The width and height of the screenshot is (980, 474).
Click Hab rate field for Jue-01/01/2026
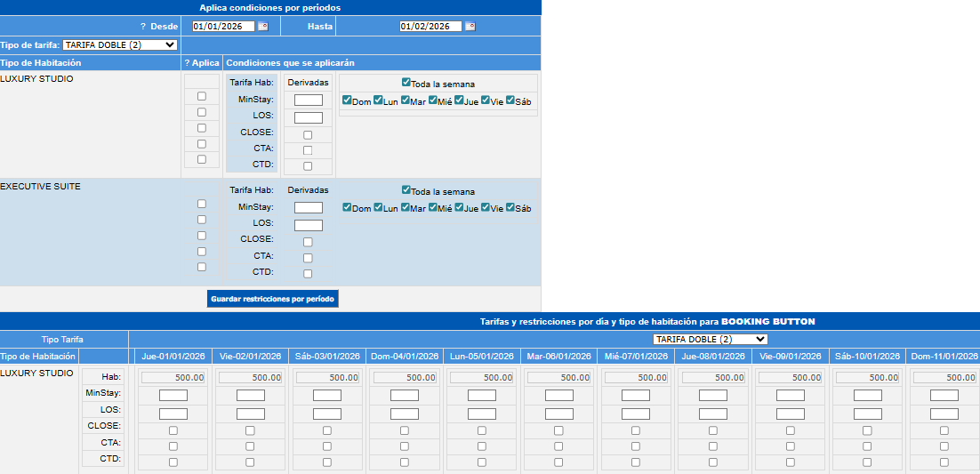click(x=173, y=377)
